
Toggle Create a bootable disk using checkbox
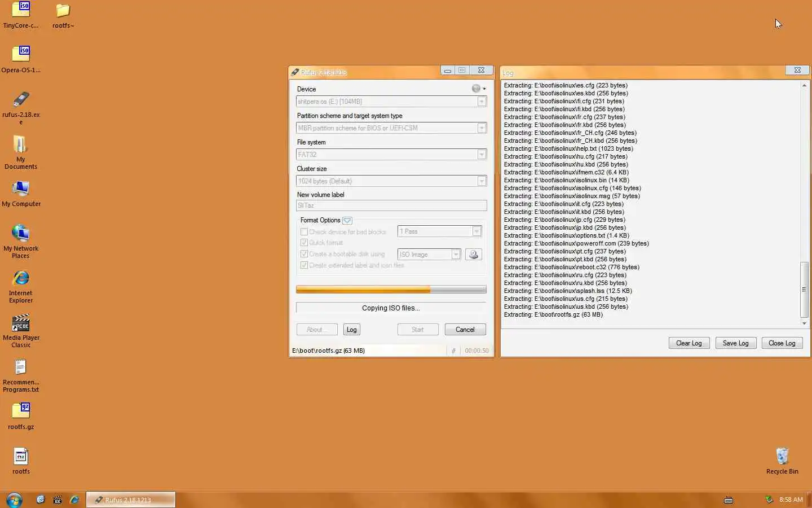pos(304,254)
